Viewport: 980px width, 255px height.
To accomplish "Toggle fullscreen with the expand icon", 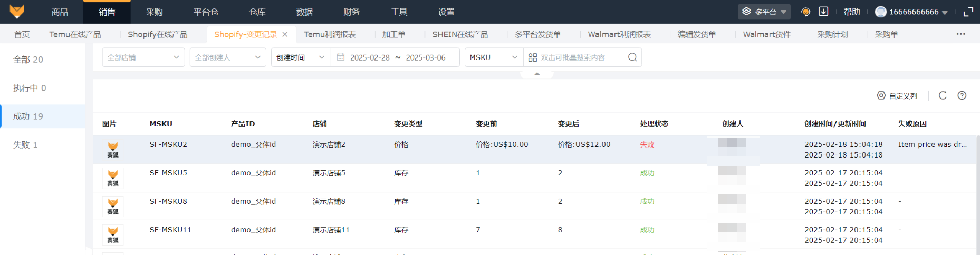I will (968, 12).
